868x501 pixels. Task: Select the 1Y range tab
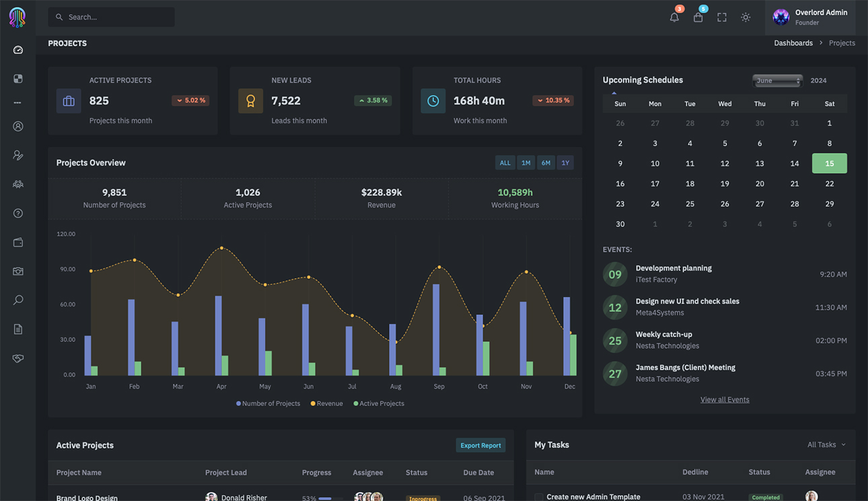[565, 163]
